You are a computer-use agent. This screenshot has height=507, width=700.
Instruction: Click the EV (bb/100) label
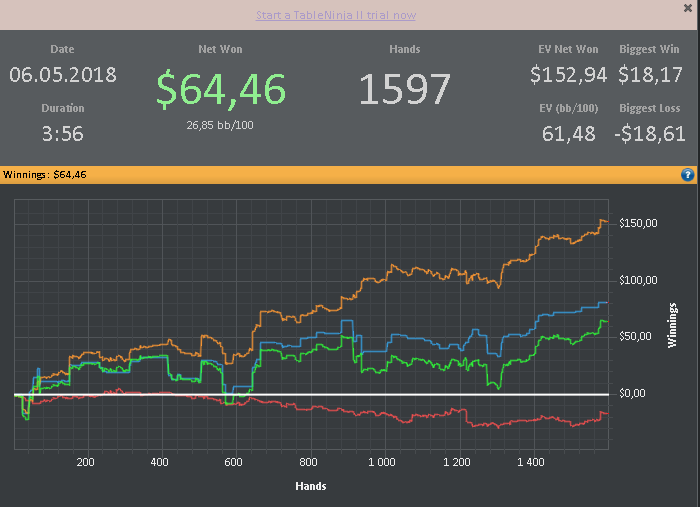tap(568, 108)
